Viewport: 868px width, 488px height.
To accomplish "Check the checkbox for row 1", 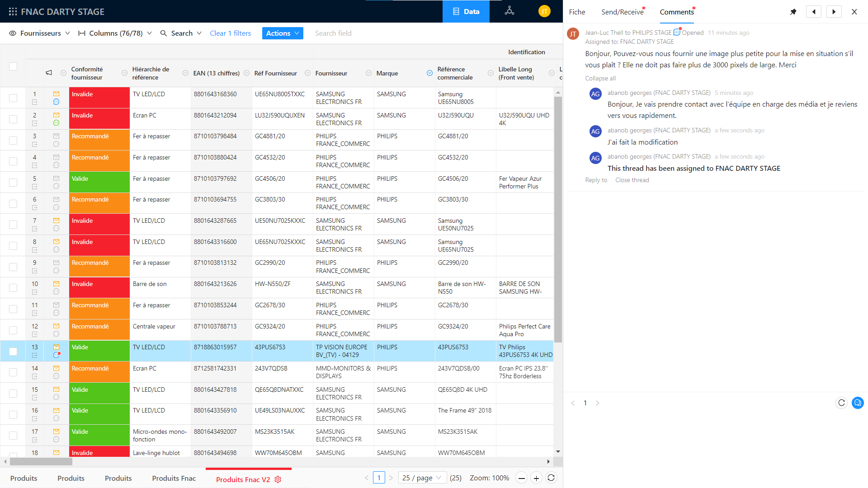I will point(13,98).
